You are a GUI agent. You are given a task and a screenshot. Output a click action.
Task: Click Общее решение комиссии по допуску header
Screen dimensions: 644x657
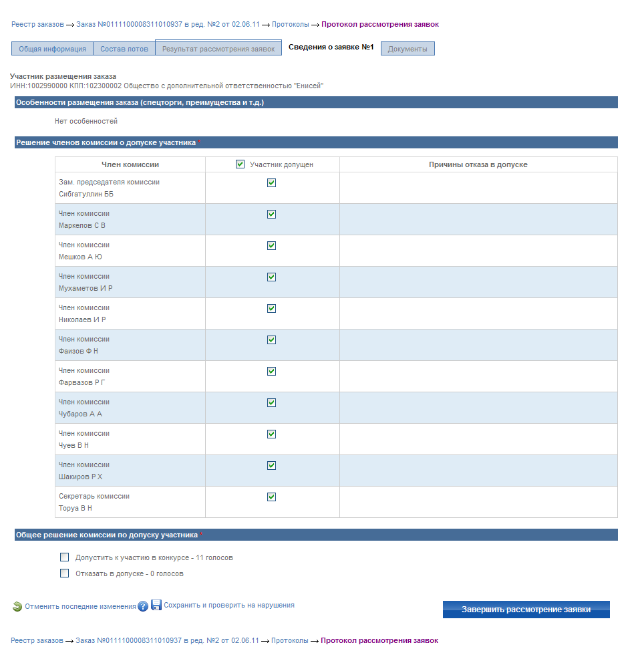coord(316,535)
